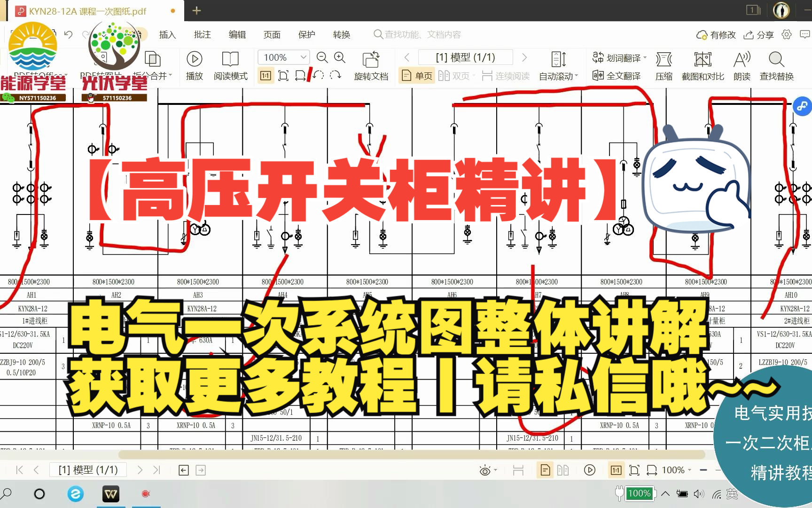Open Screenshot and Compare tool icon
The height and width of the screenshot is (508, 812).
[703, 59]
